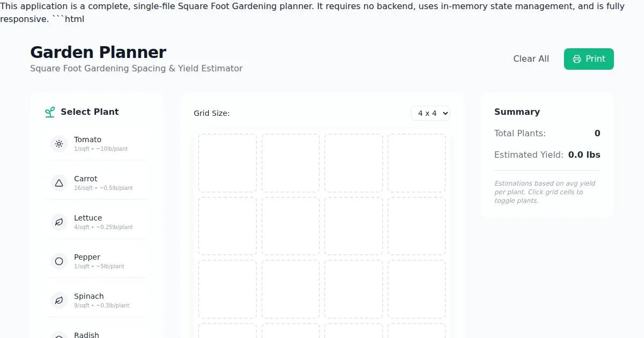Click third row, first column grid cell
The width and height of the screenshot is (644, 338).
coord(228,289)
